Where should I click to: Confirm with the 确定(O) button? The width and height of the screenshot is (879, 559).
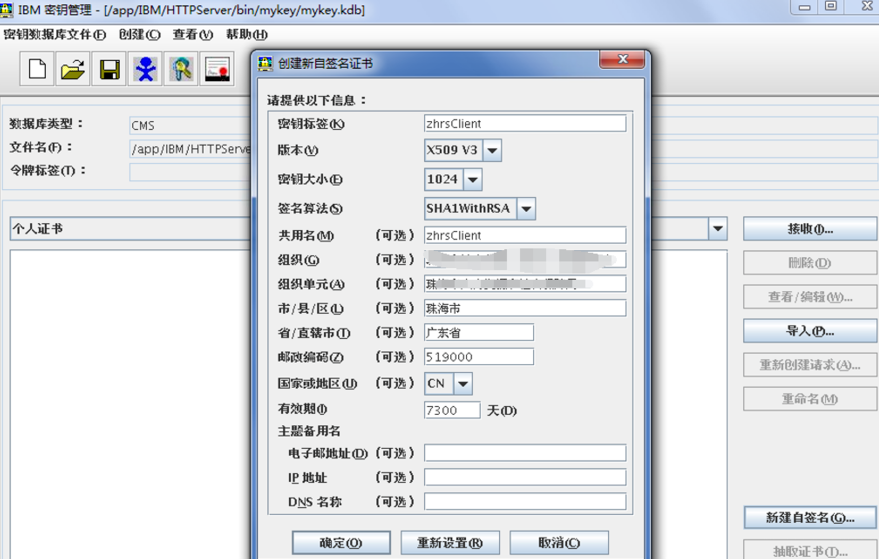341,543
